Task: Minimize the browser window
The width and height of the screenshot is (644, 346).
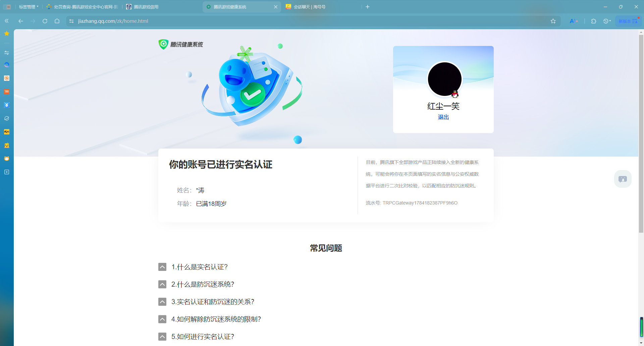Action: 605,7
